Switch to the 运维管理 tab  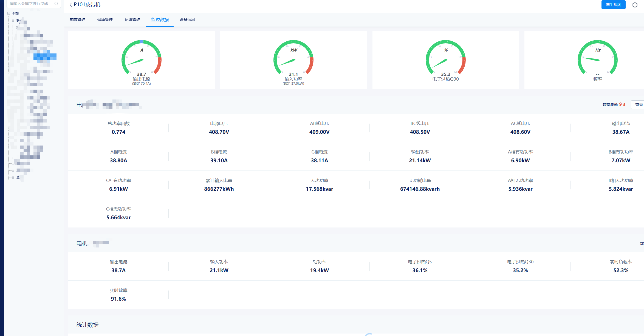[x=132, y=19]
